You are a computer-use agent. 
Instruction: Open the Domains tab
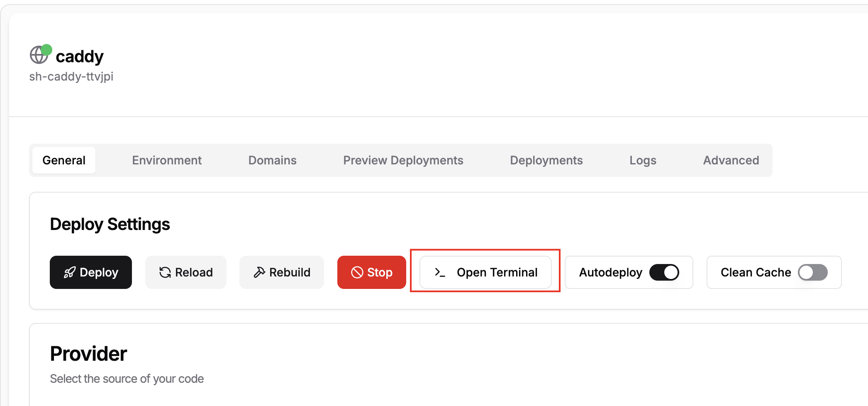click(x=273, y=160)
